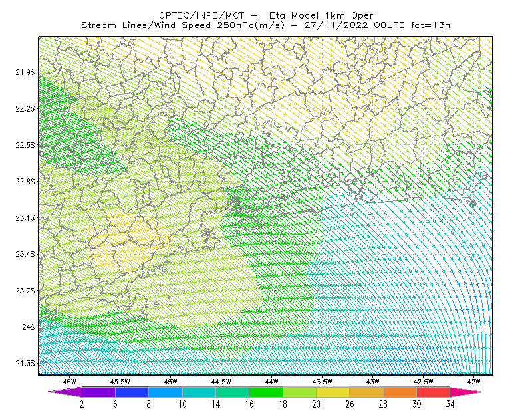The height and width of the screenshot is (411, 532).
Task: Click the red 30-34 colorbar segment
Action: click(x=434, y=392)
